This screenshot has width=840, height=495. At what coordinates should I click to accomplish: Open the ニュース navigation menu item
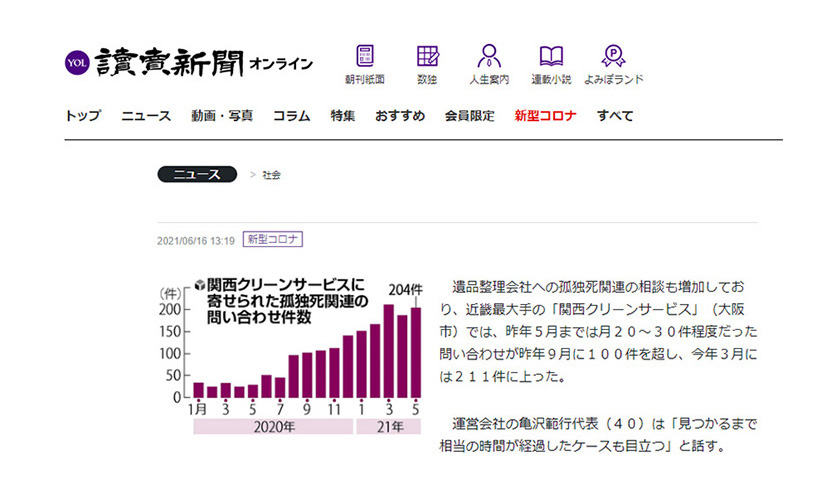click(146, 116)
